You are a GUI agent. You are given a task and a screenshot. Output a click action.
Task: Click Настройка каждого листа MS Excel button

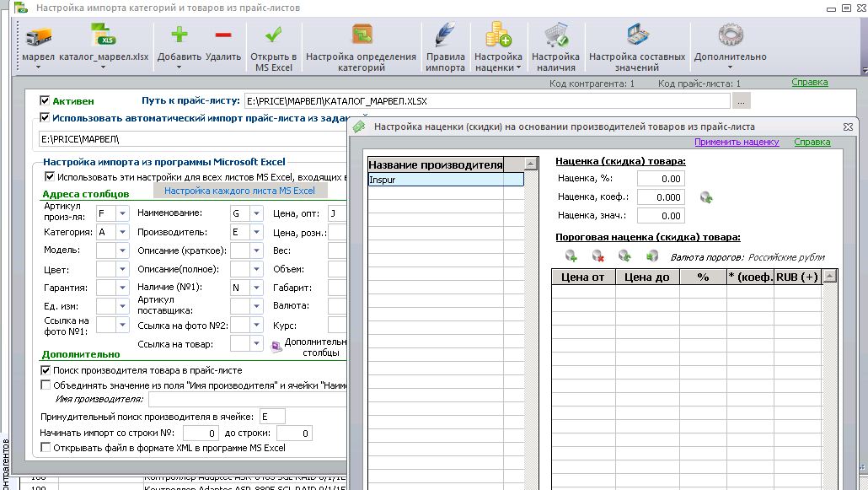pyautogui.click(x=239, y=191)
